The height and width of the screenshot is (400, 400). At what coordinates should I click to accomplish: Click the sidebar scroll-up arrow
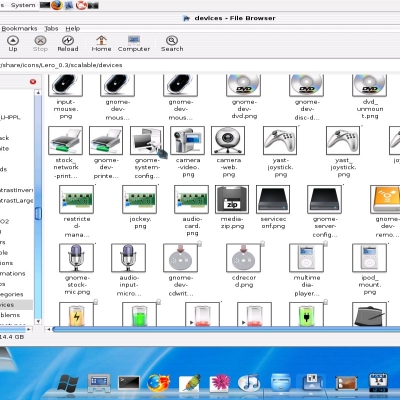tap(38, 93)
